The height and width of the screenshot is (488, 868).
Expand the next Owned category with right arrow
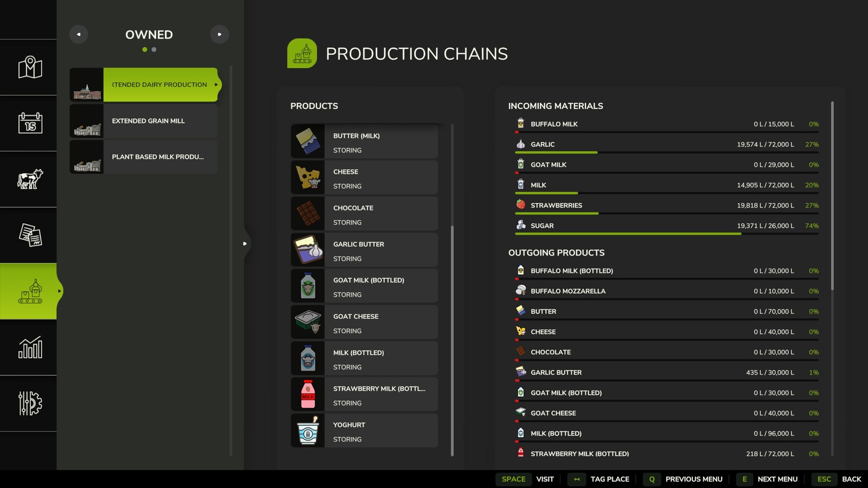[x=219, y=34]
